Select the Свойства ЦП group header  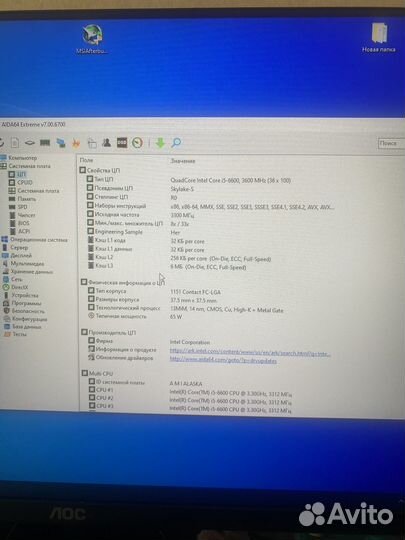pos(100,170)
